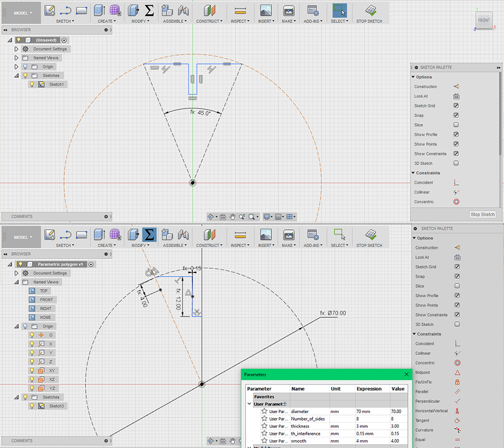Screen dimensions: 504x448
Task: Activate the Parallel constraint
Action: pos(457,391)
